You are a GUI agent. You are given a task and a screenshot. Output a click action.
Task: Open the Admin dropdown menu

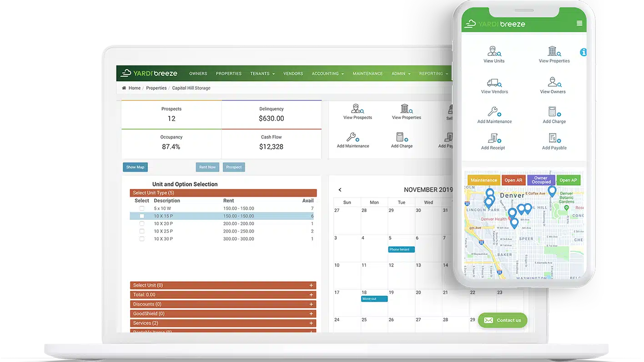401,74
